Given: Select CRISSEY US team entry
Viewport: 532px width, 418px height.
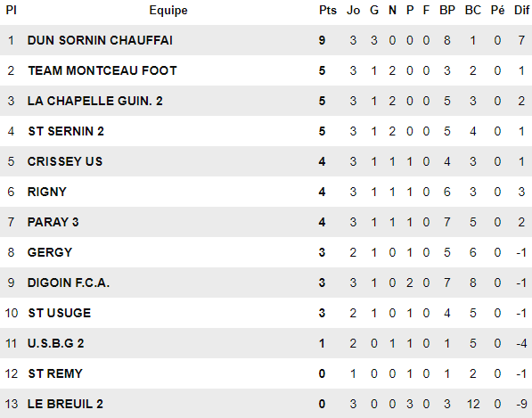Looking at the screenshot, I should pos(65,161).
